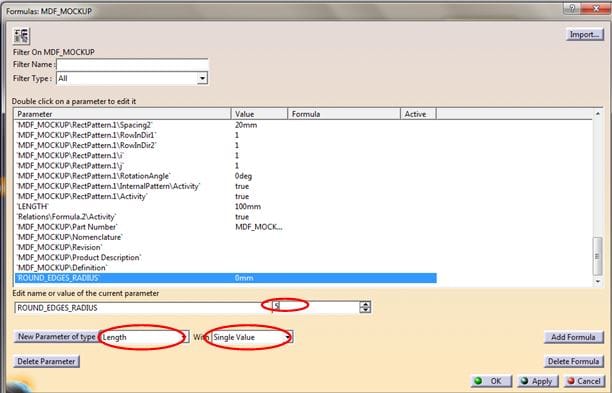Select the Relations\Formula.2\Activity row
This screenshot has height=393, width=612.
point(226,217)
